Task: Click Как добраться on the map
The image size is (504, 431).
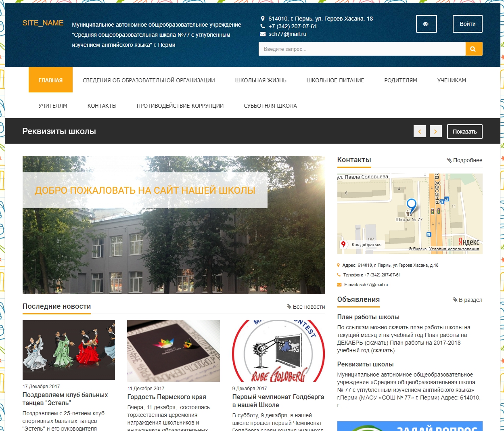Action: [366, 245]
